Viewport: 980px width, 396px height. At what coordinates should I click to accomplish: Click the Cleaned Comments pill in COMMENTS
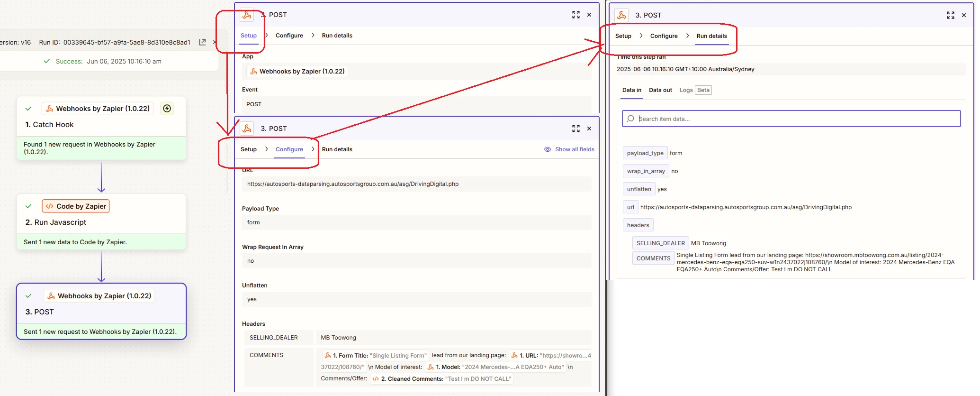(441, 379)
